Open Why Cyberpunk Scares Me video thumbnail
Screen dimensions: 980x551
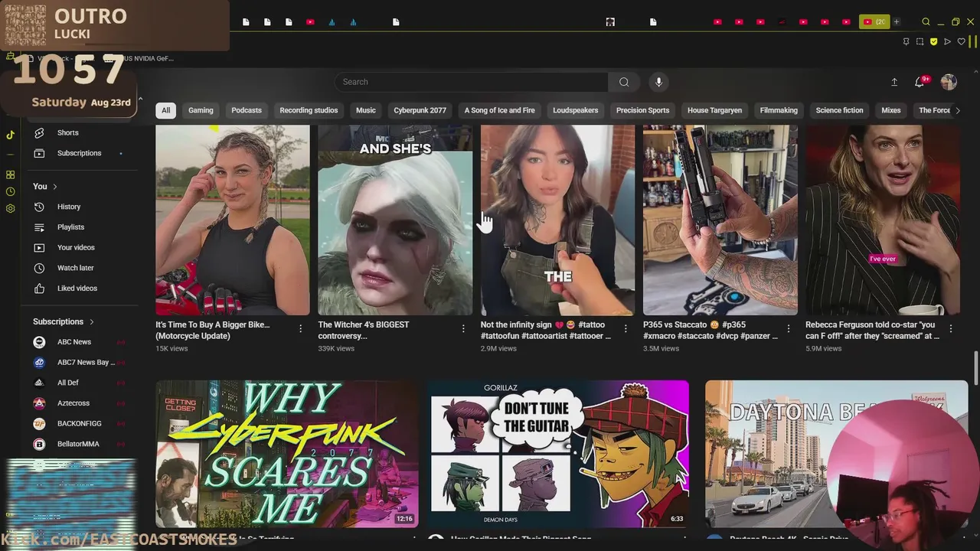click(287, 454)
